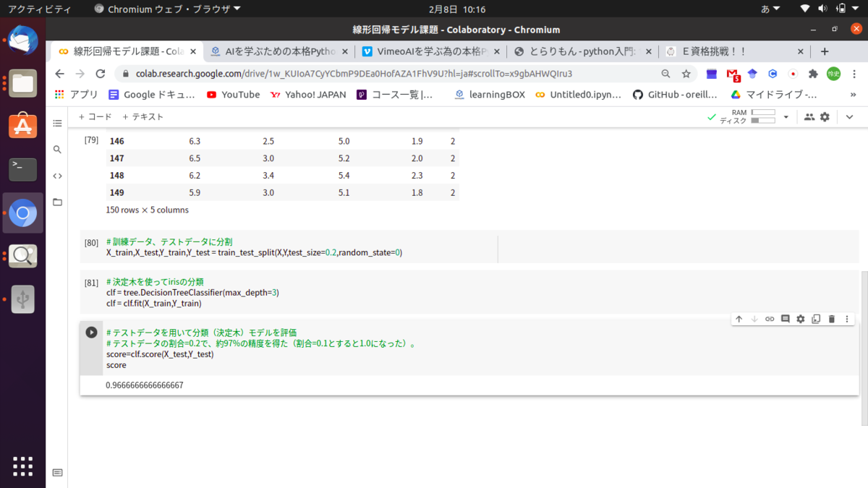Open the Chromium three-dot menu
The image size is (868, 488).
click(855, 74)
